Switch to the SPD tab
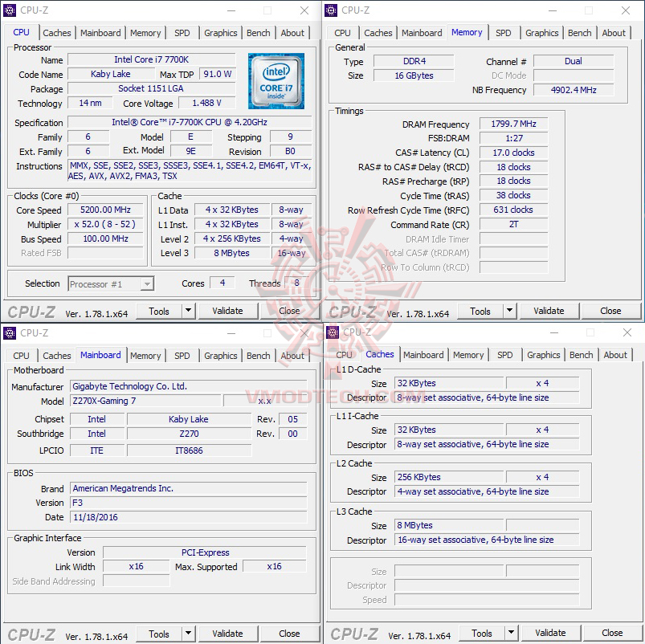Screen dimensions: 645x644 pyautogui.click(x=182, y=33)
